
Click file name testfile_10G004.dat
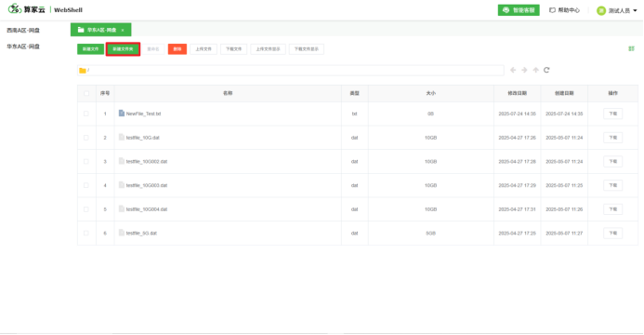147,209
